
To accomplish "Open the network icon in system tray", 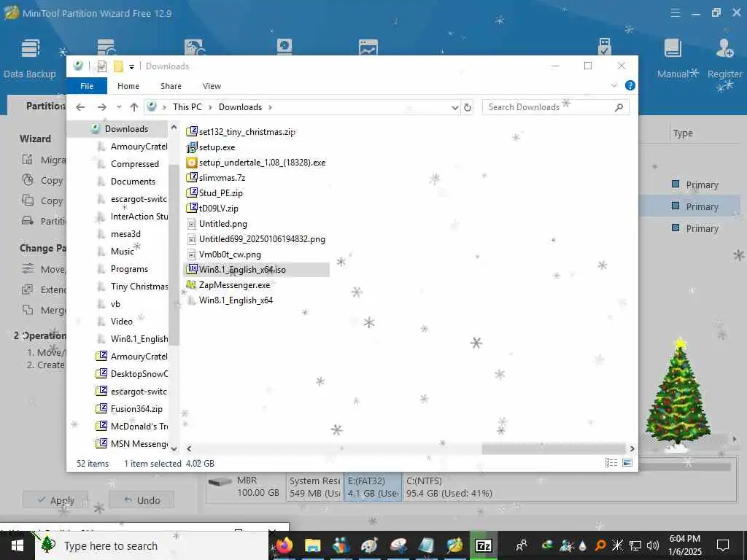I will (x=635, y=545).
